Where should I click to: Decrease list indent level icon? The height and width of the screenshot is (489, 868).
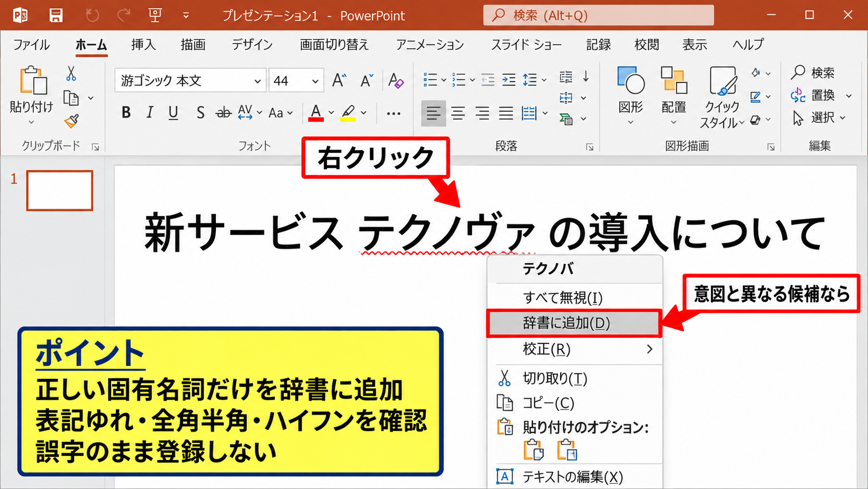(x=487, y=80)
